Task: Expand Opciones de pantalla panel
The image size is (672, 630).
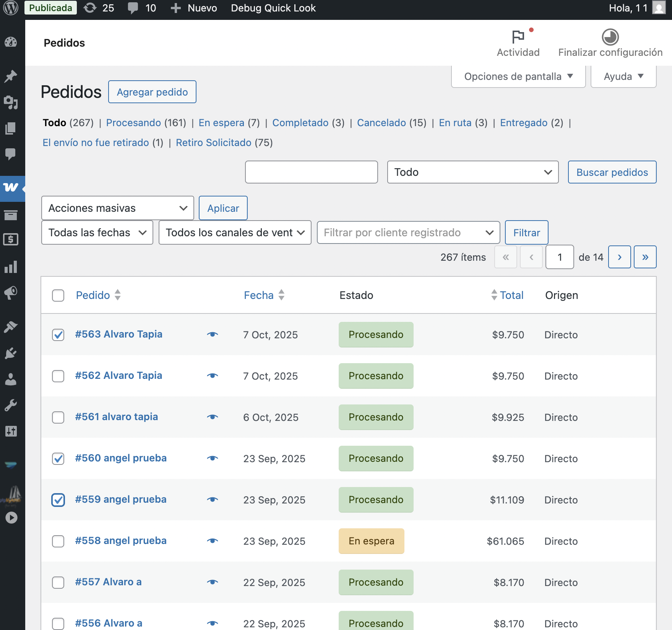Action: click(x=518, y=76)
